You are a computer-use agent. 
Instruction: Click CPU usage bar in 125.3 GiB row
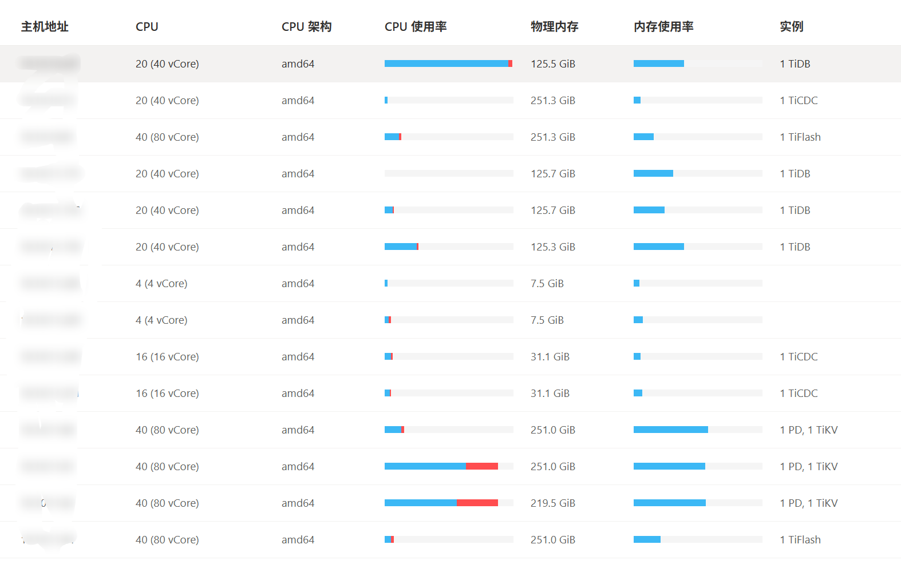pos(449,247)
